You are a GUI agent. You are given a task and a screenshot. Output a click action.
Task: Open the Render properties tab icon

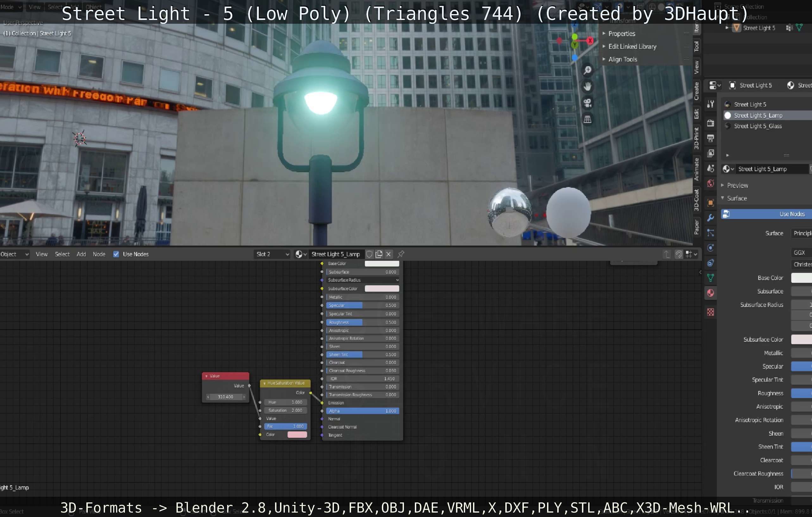[x=710, y=123]
